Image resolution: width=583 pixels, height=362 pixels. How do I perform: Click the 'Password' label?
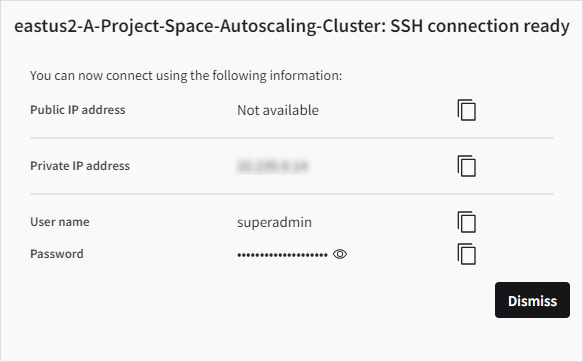(57, 254)
